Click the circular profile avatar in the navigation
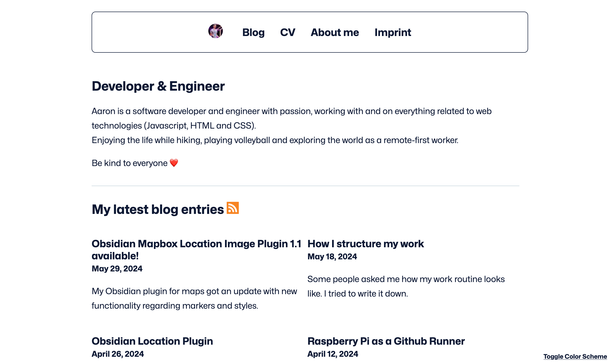This screenshot has width=611, height=364. pos(215,31)
